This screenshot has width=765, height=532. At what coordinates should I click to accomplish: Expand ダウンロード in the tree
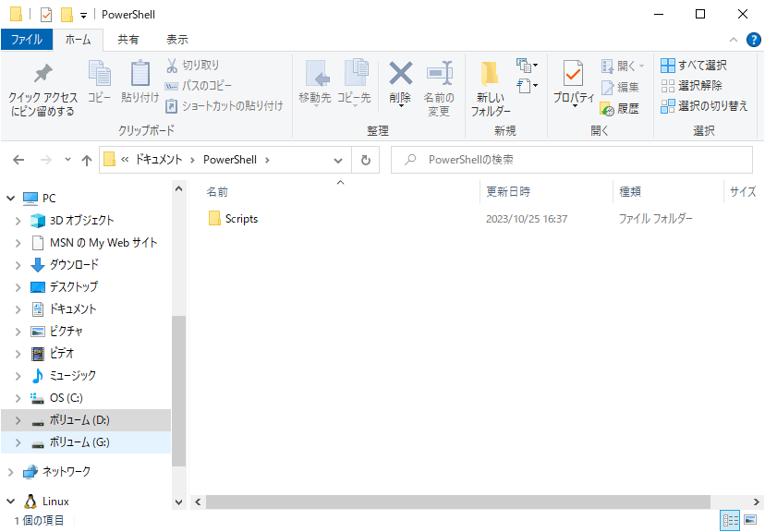(18, 265)
